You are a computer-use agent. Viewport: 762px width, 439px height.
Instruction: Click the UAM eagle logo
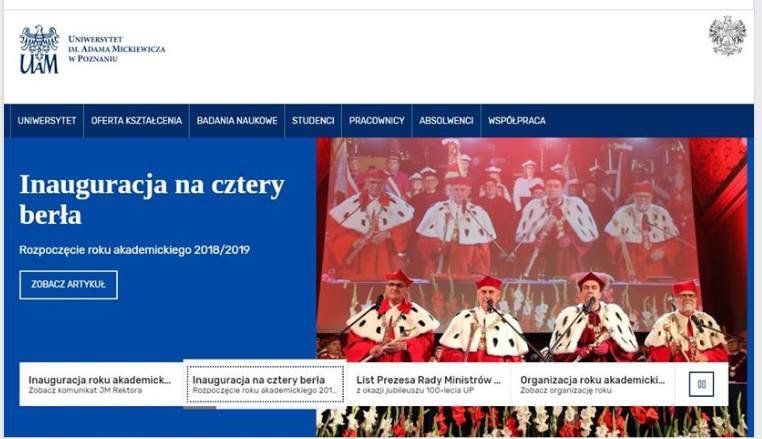[39, 49]
